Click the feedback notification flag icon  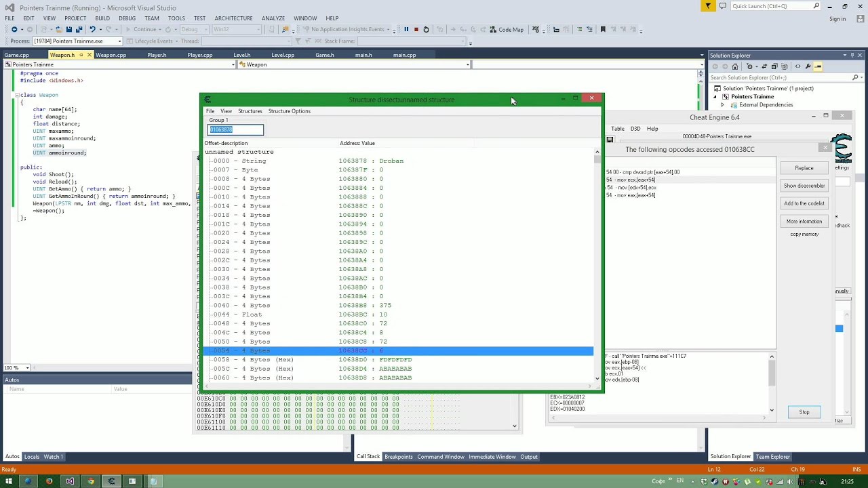pos(708,6)
